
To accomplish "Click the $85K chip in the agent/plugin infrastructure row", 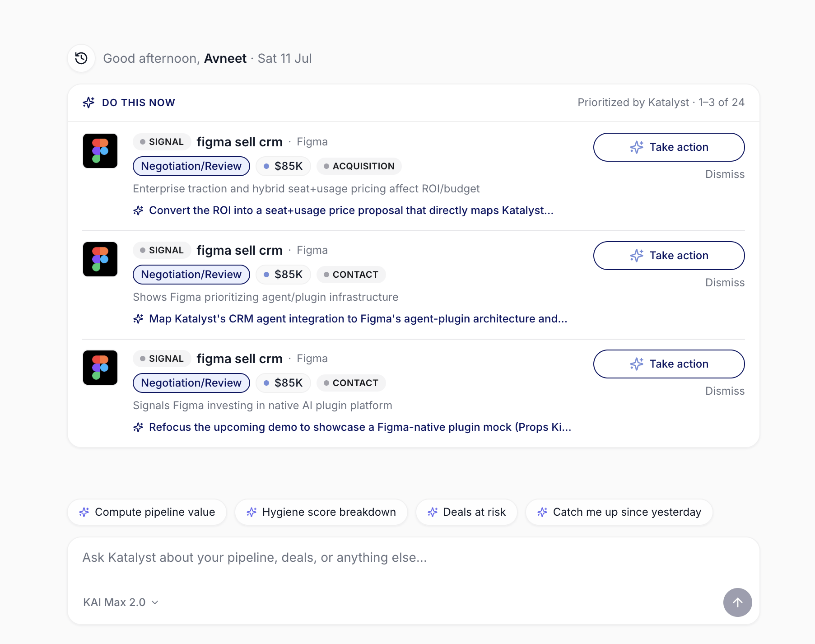I will click(283, 275).
